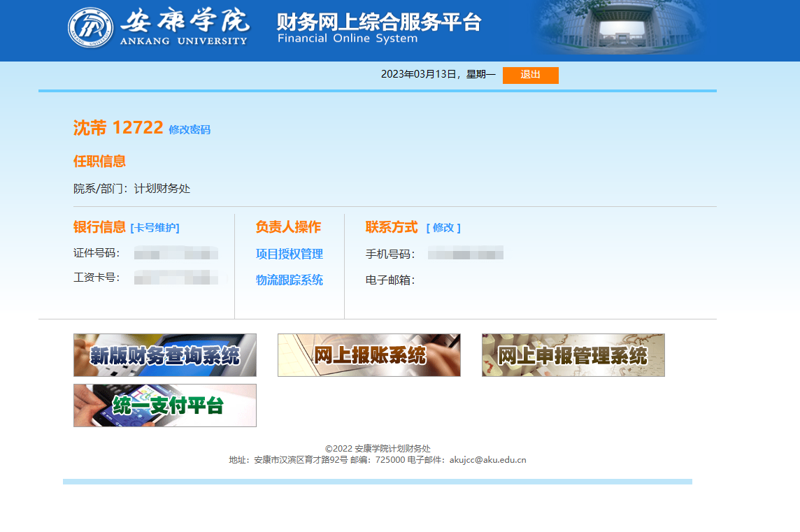
Task: Click the 负责人操作 heading
Action: click(x=288, y=227)
